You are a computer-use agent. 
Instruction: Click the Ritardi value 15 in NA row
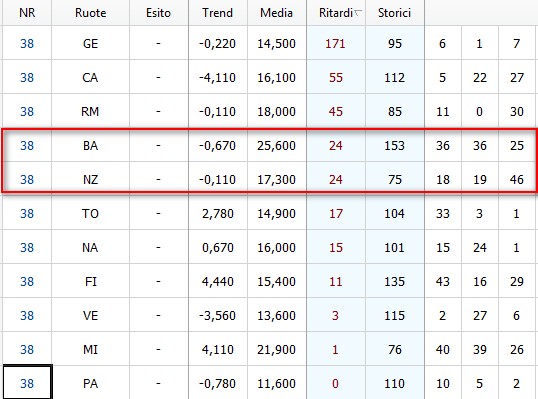click(336, 247)
